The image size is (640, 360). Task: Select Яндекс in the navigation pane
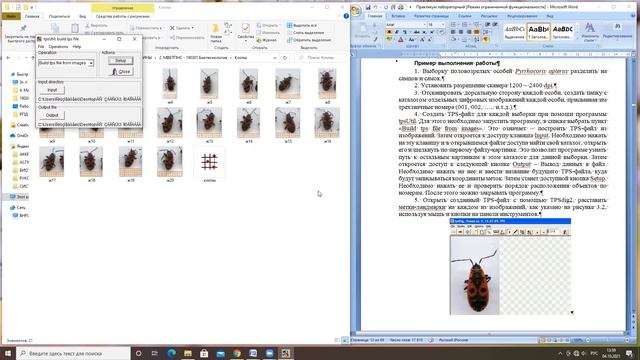20,146
